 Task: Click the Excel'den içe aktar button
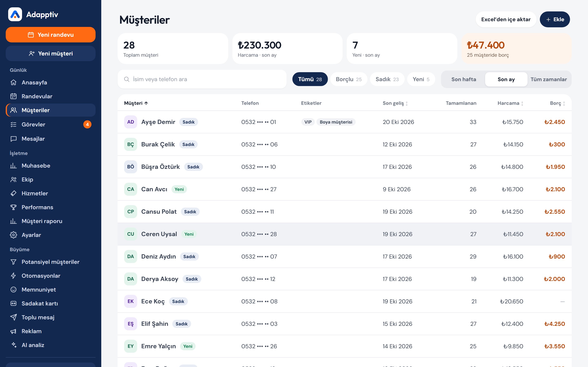506,19
